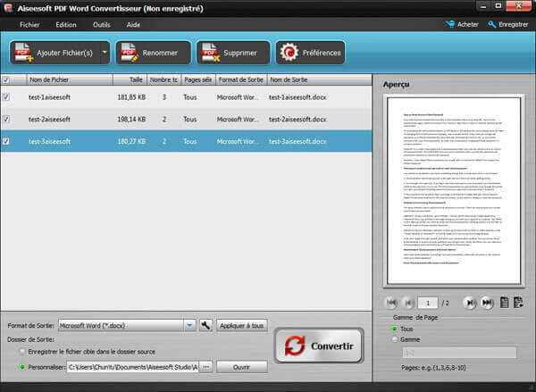Open the Aide menu

[133, 25]
